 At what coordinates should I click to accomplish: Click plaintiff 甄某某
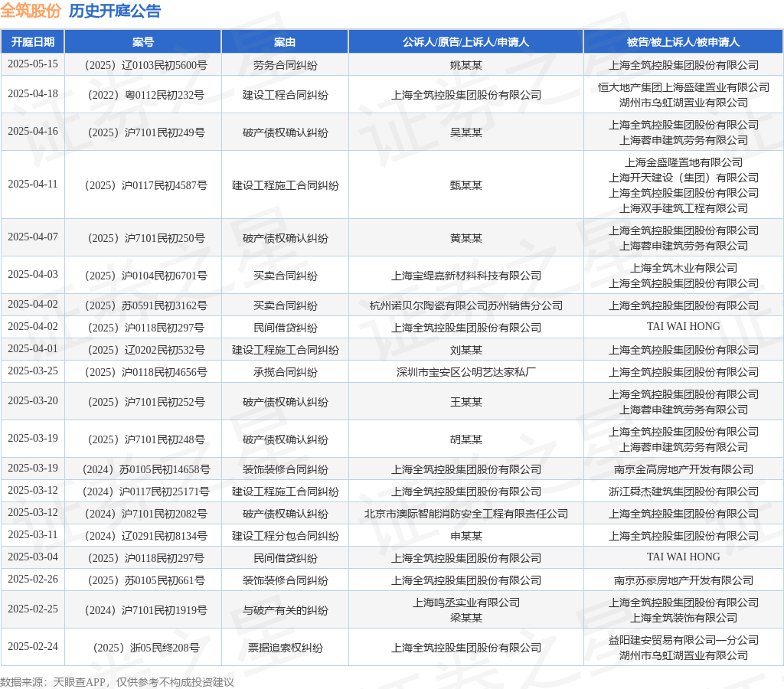point(466,185)
